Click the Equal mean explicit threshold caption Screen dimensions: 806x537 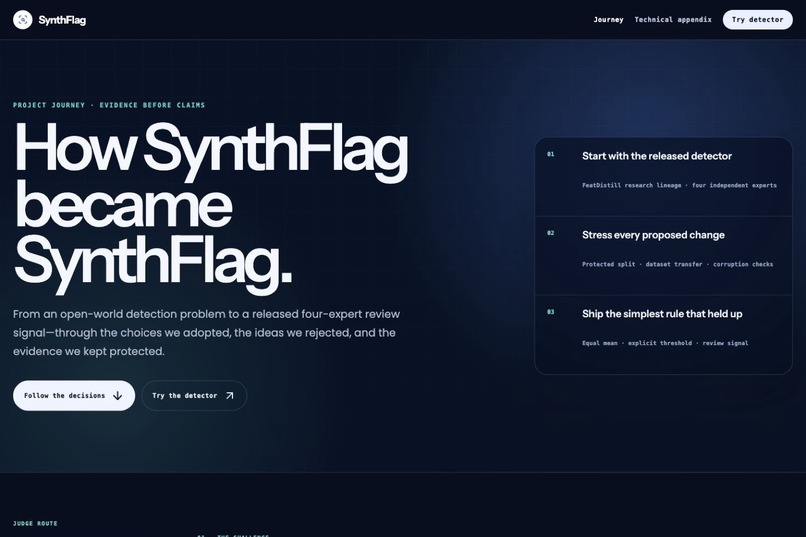pyautogui.click(x=665, y=343)
